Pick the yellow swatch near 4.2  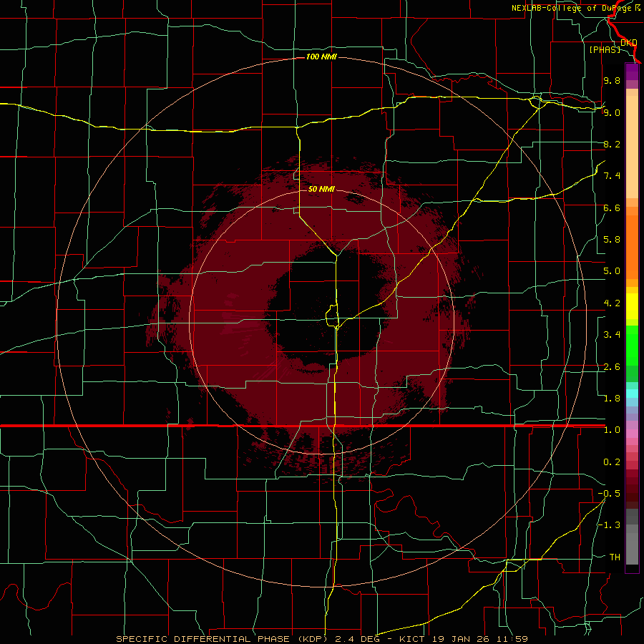632,306
